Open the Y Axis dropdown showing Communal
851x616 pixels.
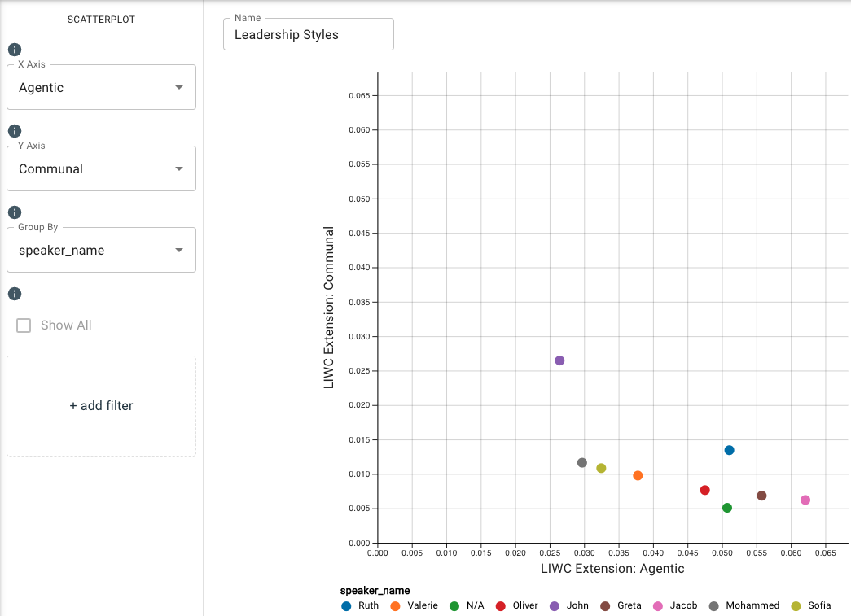[x=101, y=168]
